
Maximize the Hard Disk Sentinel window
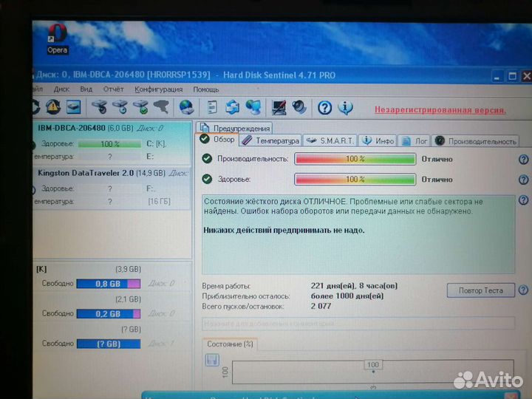tap(512, 76)
